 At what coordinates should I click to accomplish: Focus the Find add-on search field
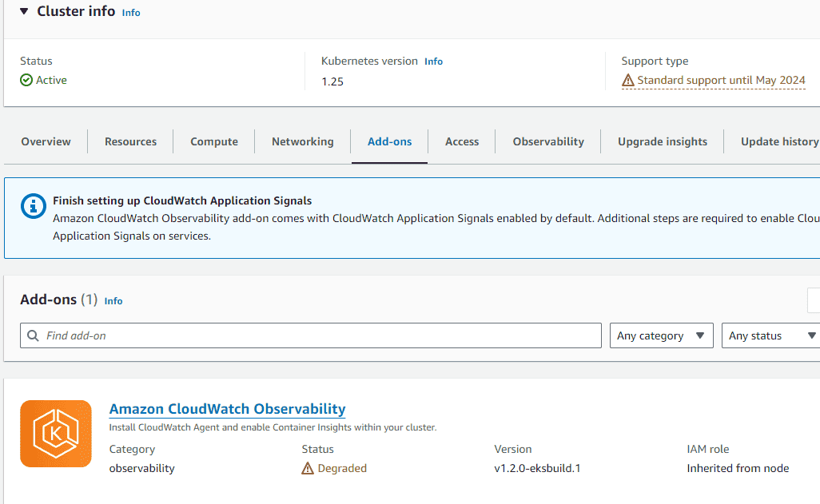pyautogui.click(x=311, y=335)
